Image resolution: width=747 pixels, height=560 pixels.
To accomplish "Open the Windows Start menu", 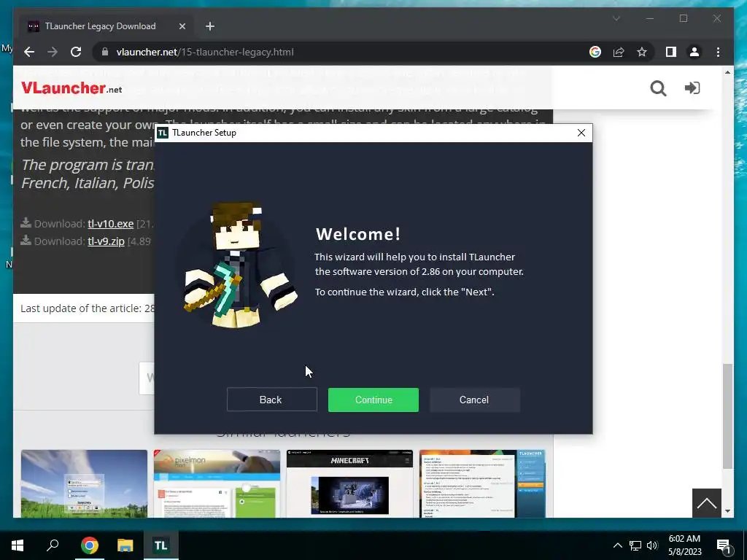I will point(18,545).
